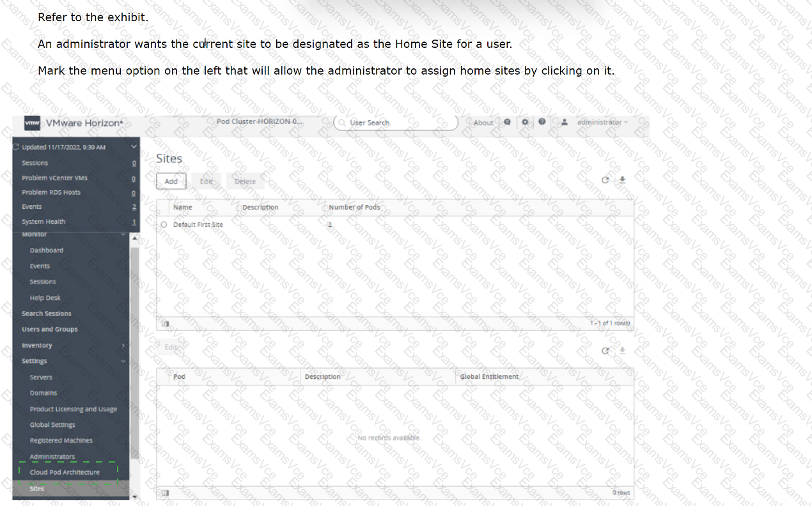The width and height of the screenshot is (812, 506).
Task: Open the System Health count
Action: coord(134,222)
